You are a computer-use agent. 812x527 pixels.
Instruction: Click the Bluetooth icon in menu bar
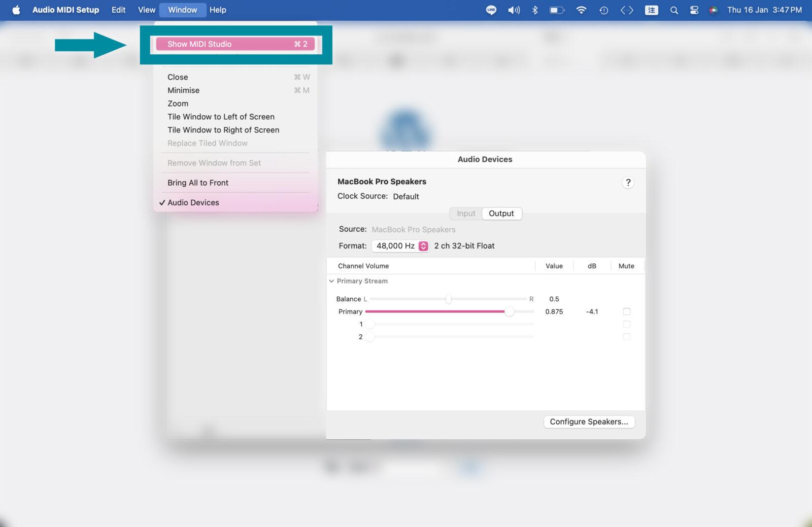pyautogui.click(x=534, y=10)
